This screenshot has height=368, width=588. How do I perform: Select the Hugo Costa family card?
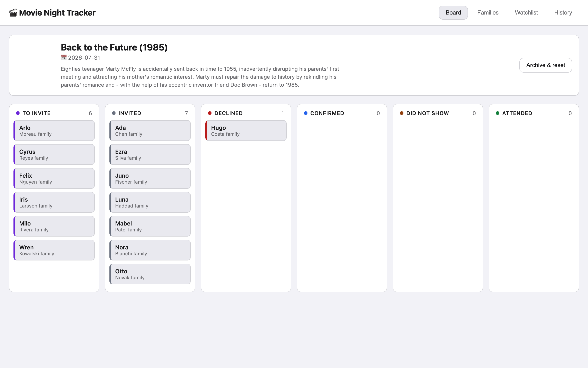(x=246, y=131)
